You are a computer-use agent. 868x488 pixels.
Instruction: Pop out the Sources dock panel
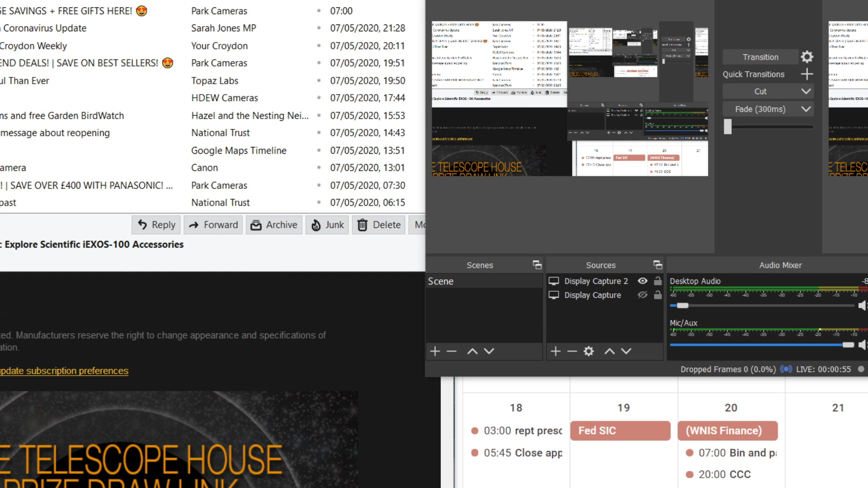coord(658,265)
